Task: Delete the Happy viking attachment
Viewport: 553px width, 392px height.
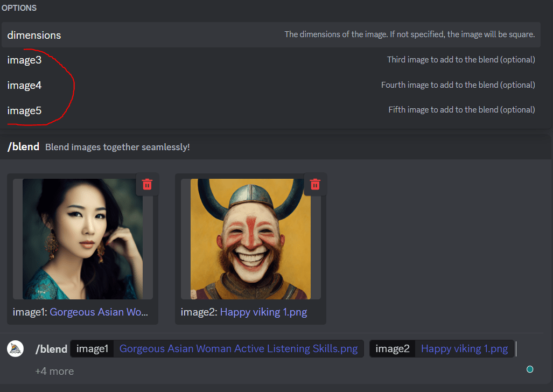Action: pyautogui.click(x=315, y=184)
